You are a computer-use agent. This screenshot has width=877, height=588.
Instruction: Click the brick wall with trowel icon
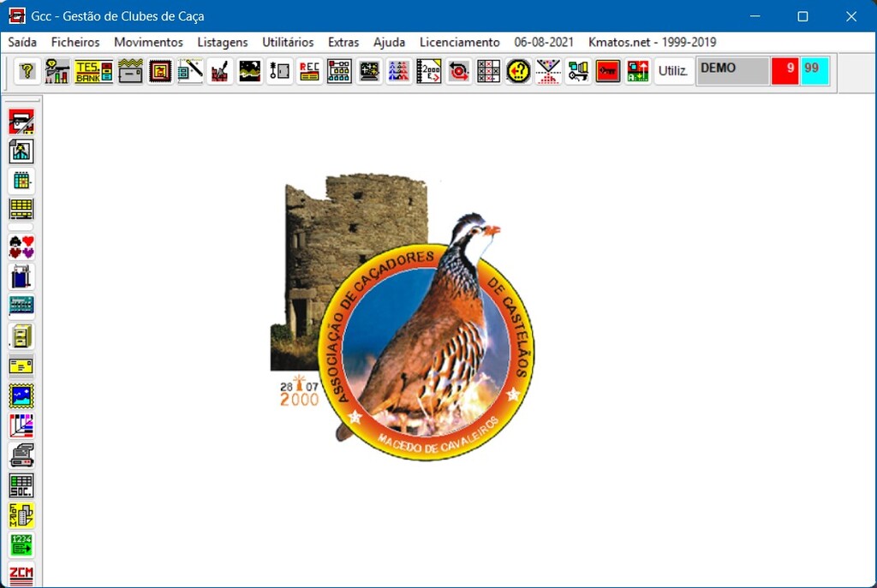[220, 71]
